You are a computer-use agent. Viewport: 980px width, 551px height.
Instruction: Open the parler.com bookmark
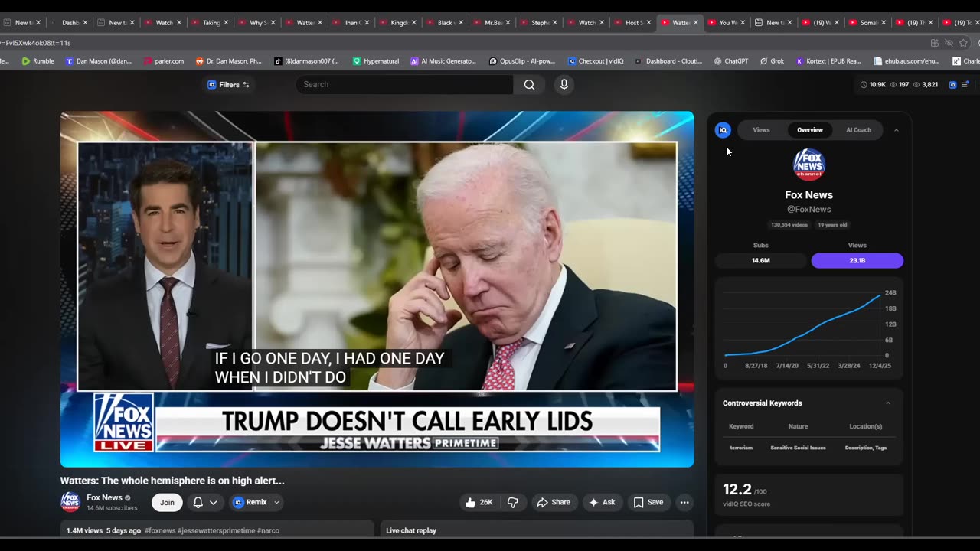[164, 61]
